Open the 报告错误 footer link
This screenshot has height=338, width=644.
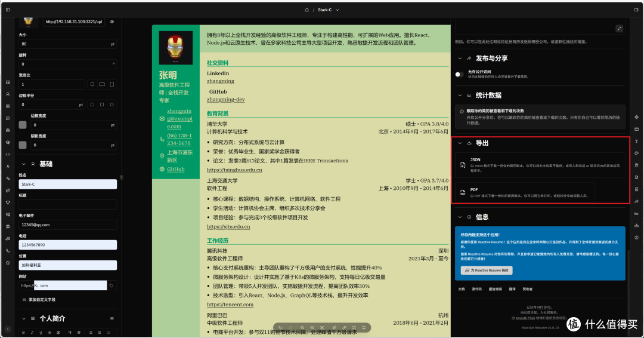(x=495, y=289)
